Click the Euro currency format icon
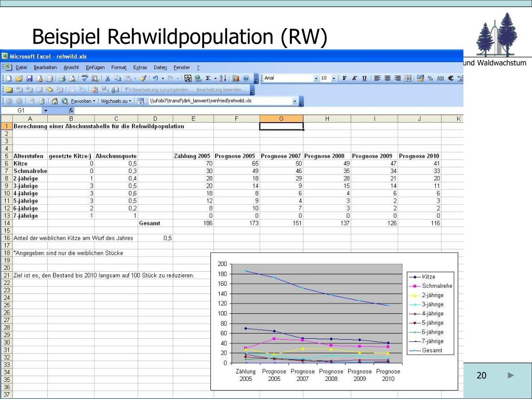Image resolution: width=532 pixels, height=399 pixels. click(450, 78)
